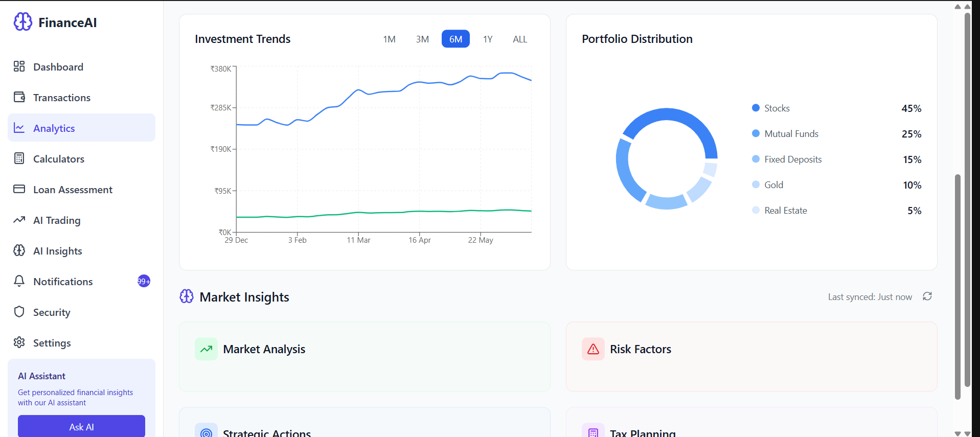
Task: Click the Market Analysis green trend icon
Action: point(206,349)
